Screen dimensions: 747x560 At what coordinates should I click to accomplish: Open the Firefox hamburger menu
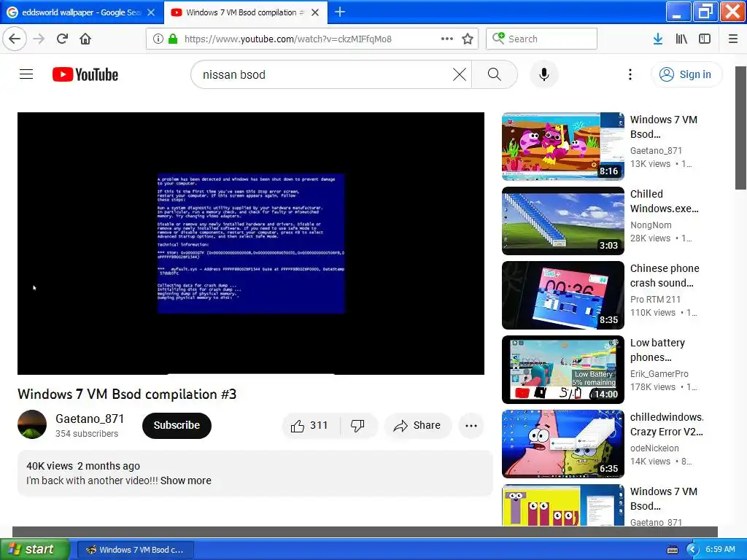coord(733,39)
